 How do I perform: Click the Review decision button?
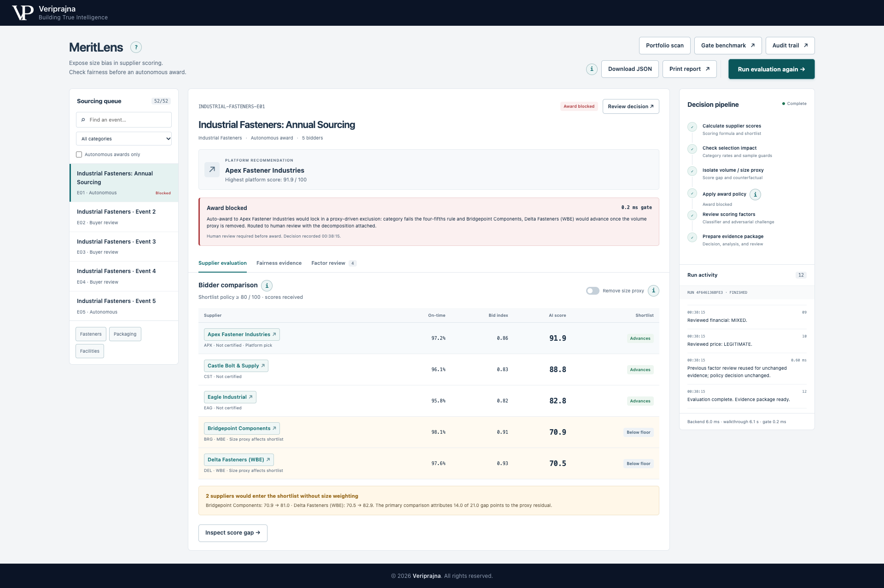631,106
